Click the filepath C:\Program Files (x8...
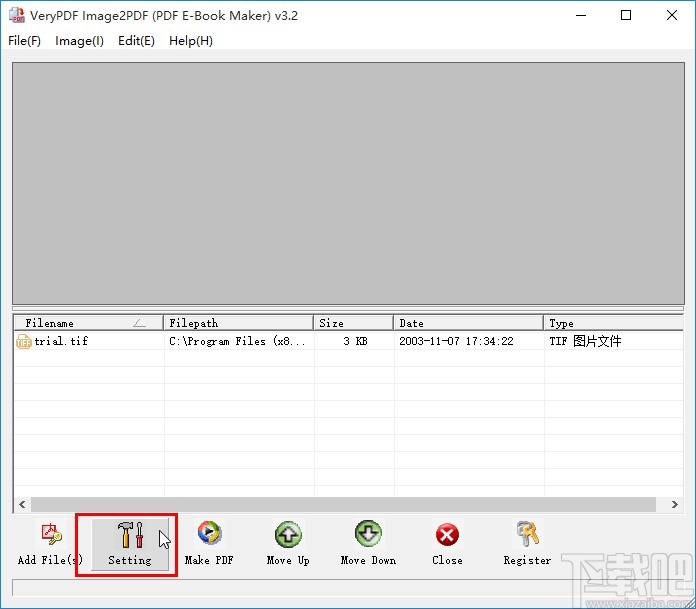 coord(237,341)
